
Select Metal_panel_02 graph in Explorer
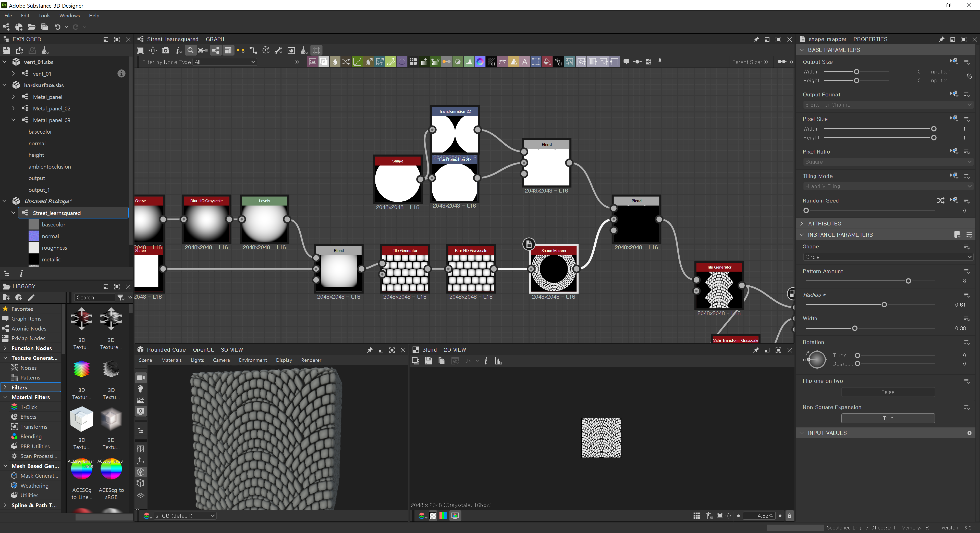click(51, 108)
